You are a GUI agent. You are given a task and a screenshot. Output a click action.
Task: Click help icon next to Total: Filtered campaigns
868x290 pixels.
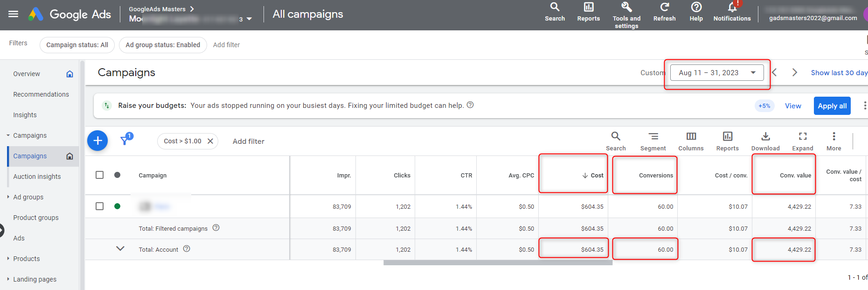(216, 228)
